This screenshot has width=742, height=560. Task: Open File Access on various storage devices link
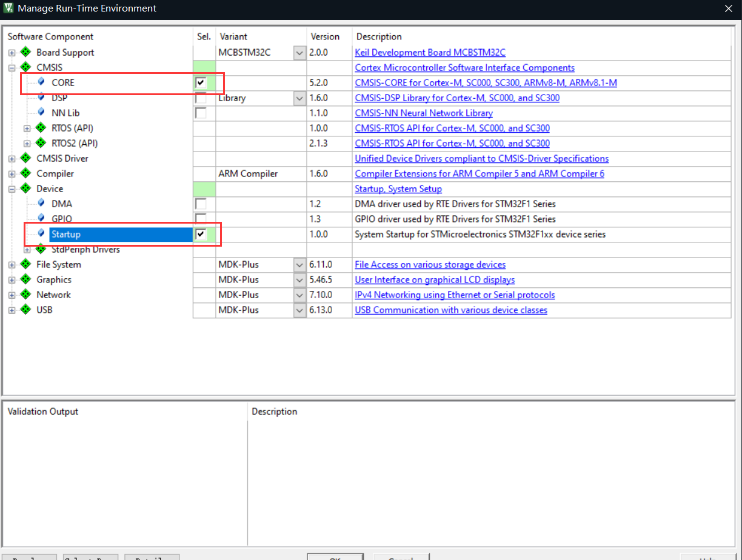point(430,264)
